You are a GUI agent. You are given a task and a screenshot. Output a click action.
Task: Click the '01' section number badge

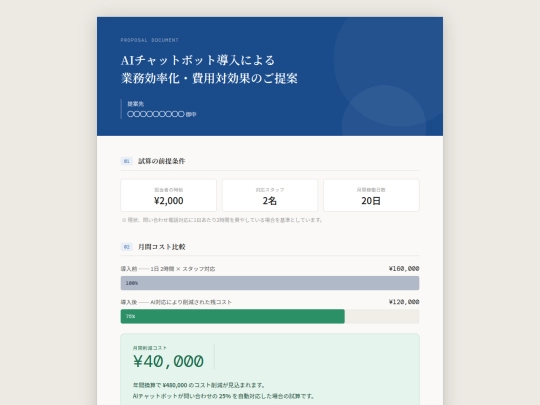(126, 161)
